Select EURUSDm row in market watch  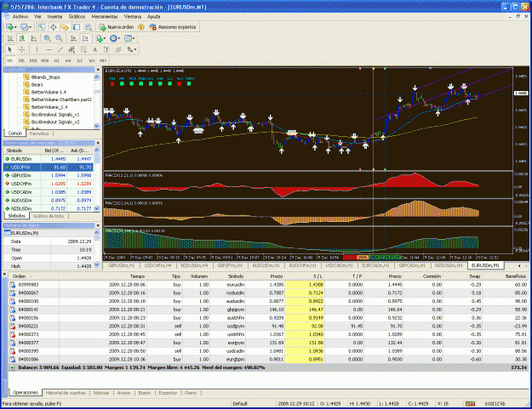[x=49, y=159]
